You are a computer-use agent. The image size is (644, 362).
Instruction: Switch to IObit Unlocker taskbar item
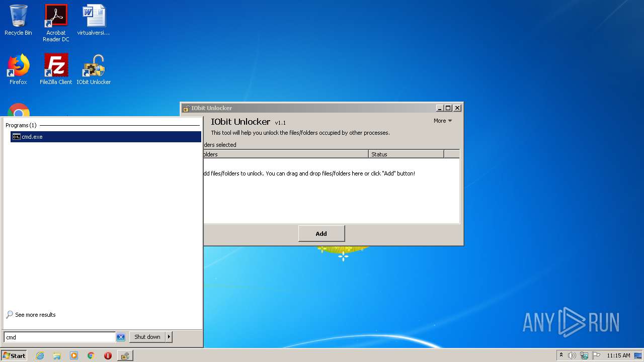(125, 355)
